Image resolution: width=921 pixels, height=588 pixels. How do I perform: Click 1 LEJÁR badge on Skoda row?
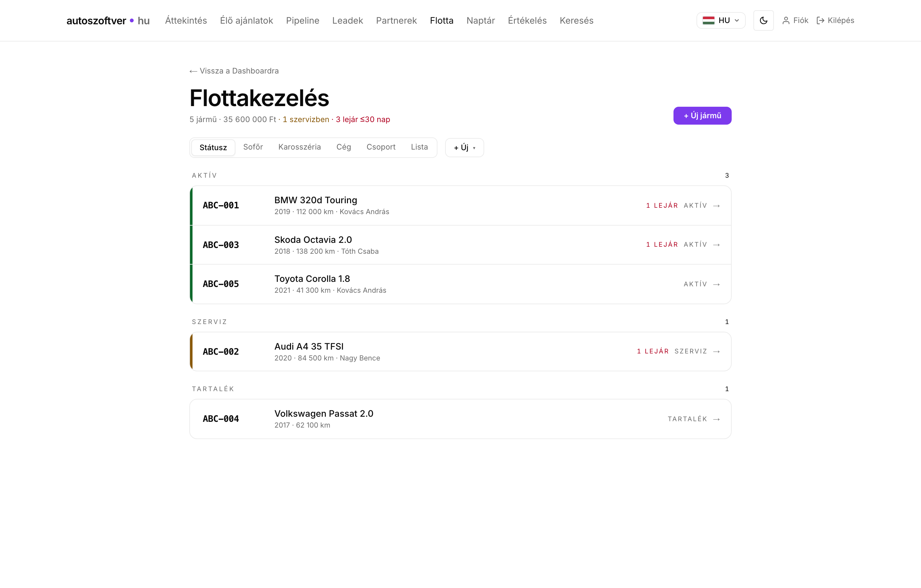662,244
